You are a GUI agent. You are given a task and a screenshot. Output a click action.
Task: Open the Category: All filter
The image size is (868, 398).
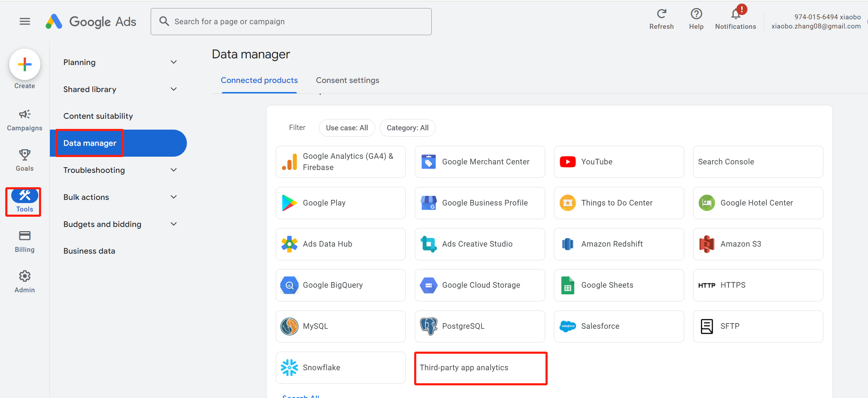tap(407, 128)
